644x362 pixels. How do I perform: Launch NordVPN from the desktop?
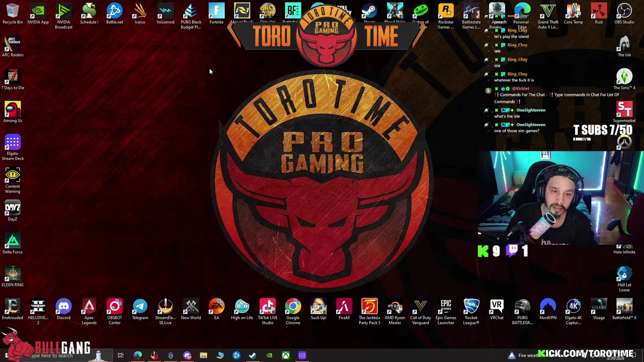tap(548, 309)
